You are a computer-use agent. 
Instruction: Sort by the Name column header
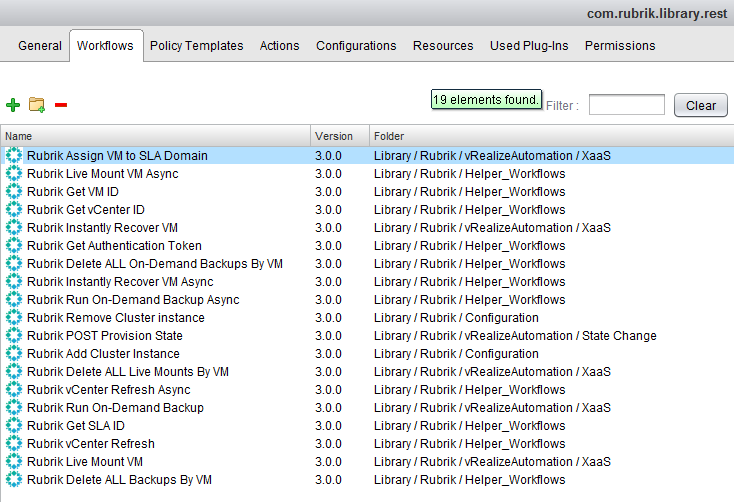155,136
